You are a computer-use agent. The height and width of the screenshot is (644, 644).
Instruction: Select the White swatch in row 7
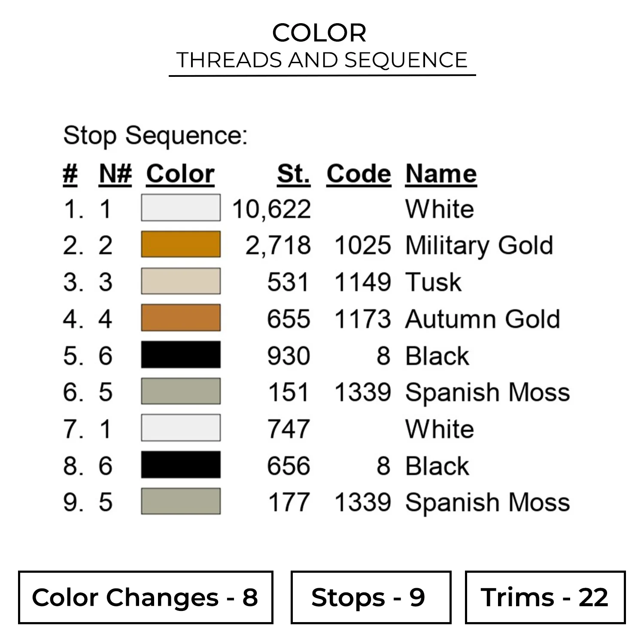tap(181, 428)
